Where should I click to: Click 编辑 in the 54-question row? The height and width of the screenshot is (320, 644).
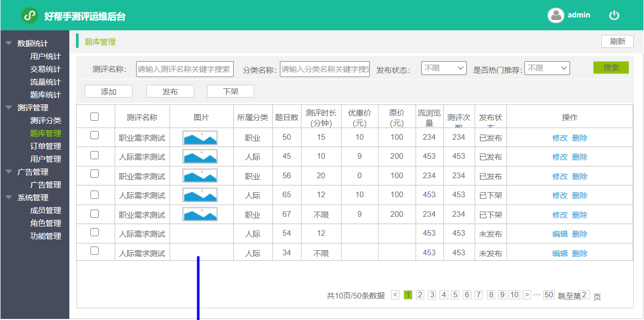click(x=560, y=234)
